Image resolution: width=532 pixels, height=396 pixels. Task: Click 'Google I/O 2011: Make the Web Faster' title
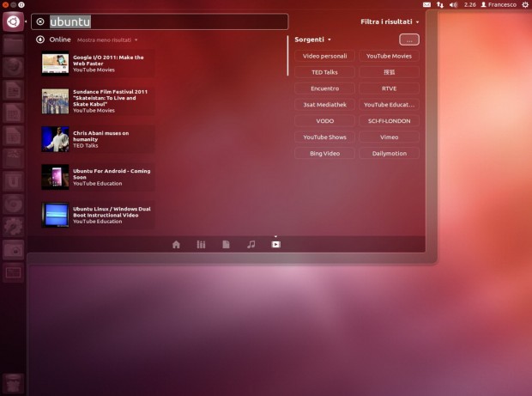pos(108,60)
